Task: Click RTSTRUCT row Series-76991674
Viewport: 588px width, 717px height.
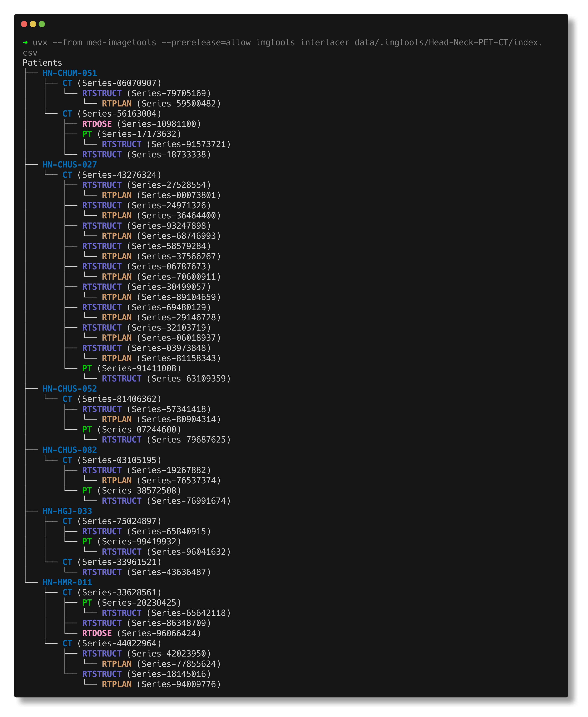Action: coord(166,501)
